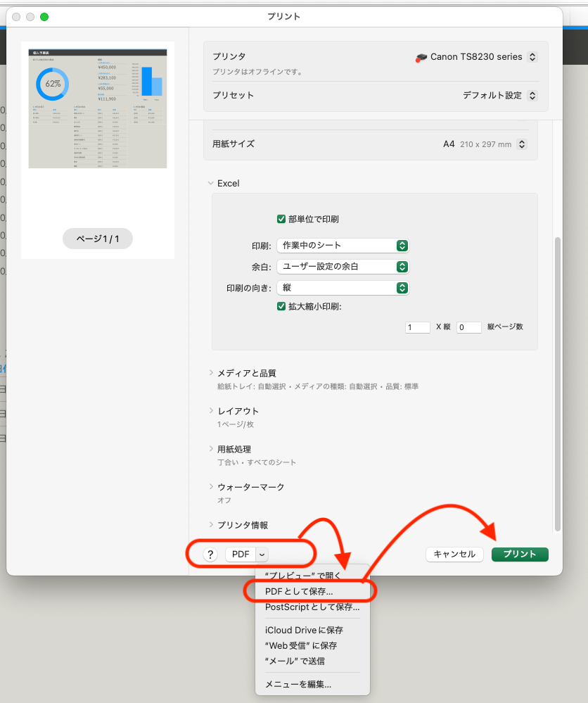Viewport: 588px width, 703px height.
Task: Click the 丁合い・すべてのシート summary text
Action: click(257, 462)
